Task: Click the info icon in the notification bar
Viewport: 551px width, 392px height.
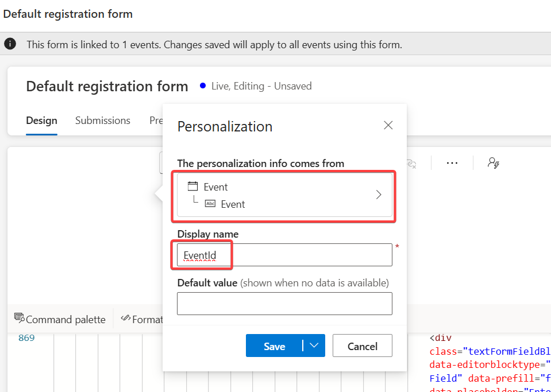Action: click(10, 44)
